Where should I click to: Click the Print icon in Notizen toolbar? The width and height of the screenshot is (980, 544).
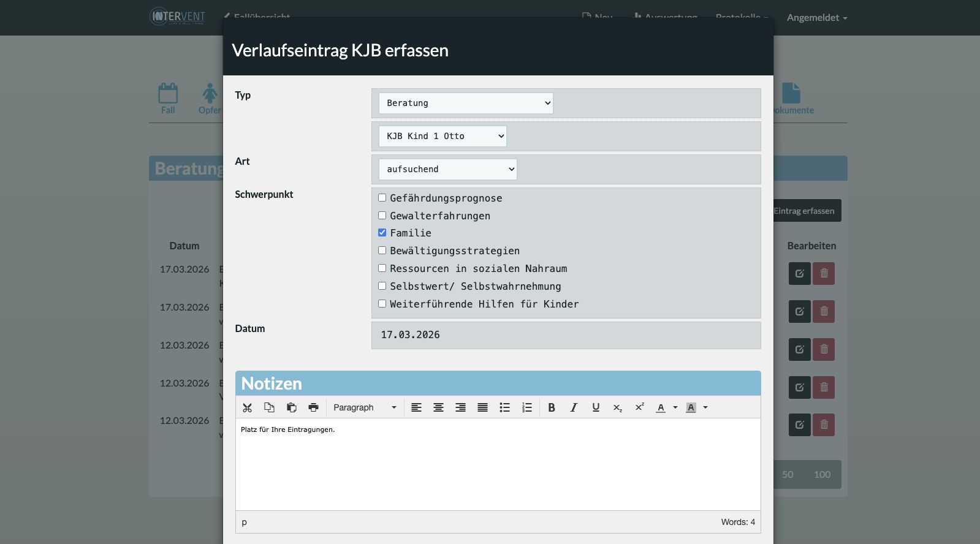[x=313, y=407]
